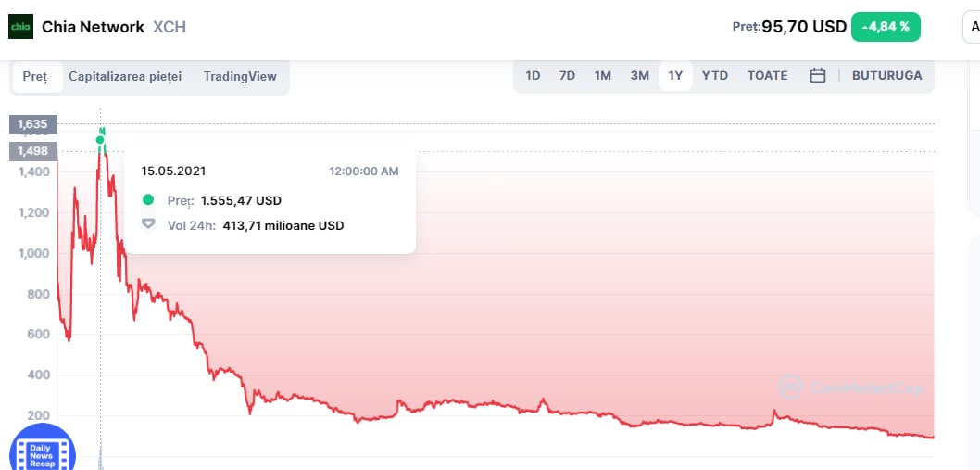Image resolution: width=980 pixels, height=470 pixels.
Task: Click the 413,71 milioane USD volume value
Action: [283, 225]
